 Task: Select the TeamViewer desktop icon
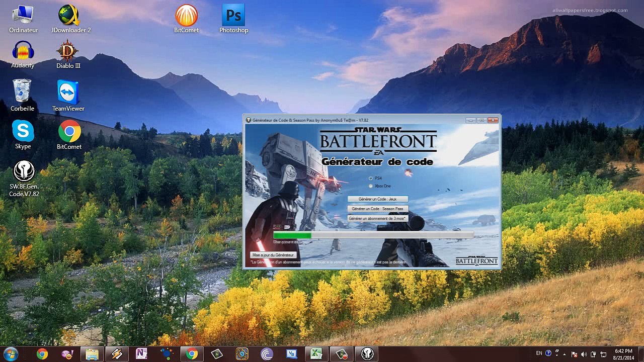tap(68, 96)
